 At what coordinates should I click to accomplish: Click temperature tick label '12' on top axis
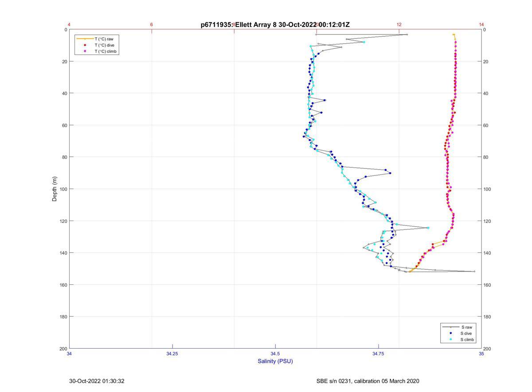(399, 25)
